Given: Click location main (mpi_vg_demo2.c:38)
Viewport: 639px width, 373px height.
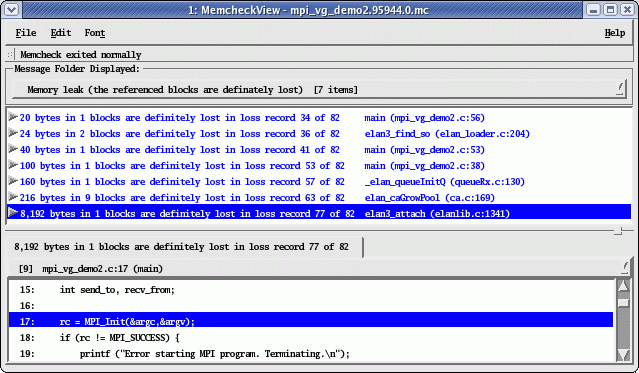Looking at the screenshot, I should [424, 166].
